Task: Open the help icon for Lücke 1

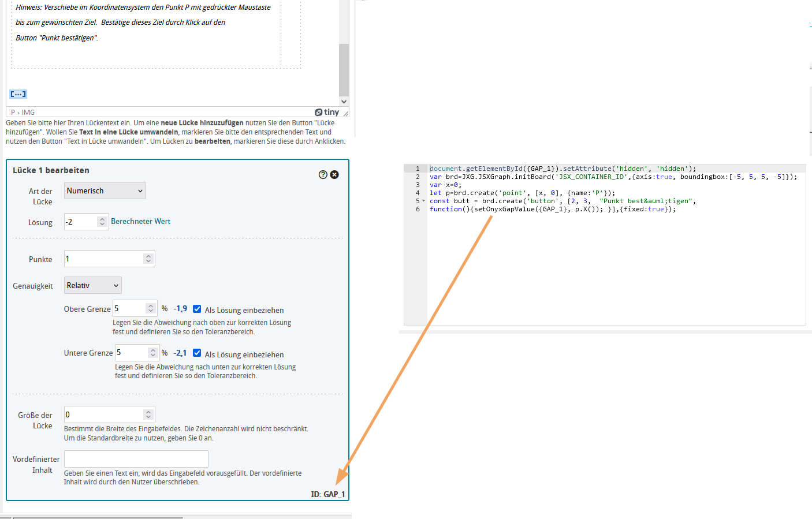Action: click(x=323, y=174)
